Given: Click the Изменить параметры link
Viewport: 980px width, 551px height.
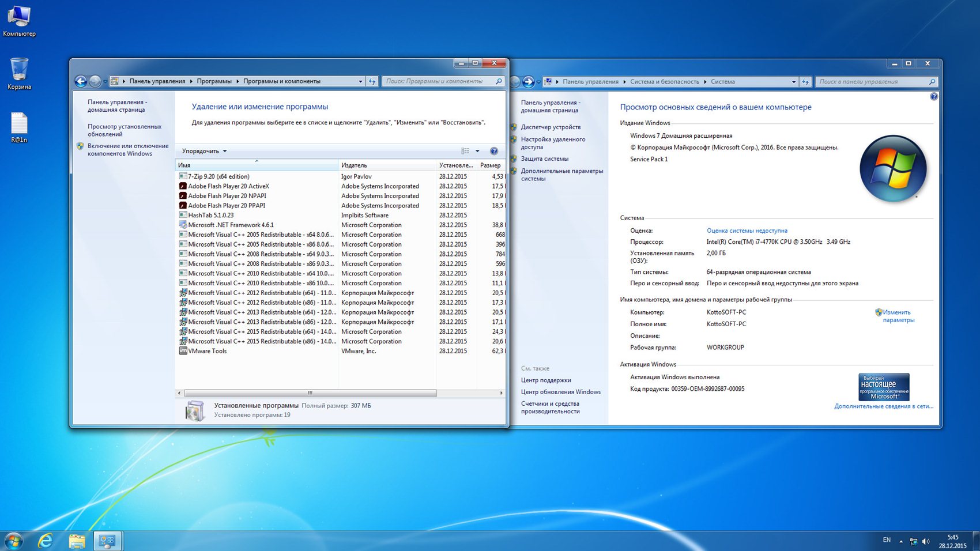Looking at the screenshot, I should click(x=898, y=316).
